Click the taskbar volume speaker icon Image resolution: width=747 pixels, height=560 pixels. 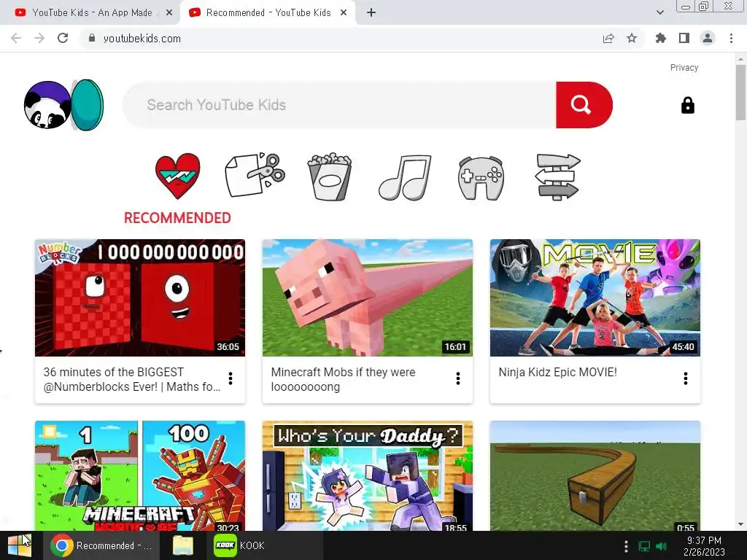(661, 546)
